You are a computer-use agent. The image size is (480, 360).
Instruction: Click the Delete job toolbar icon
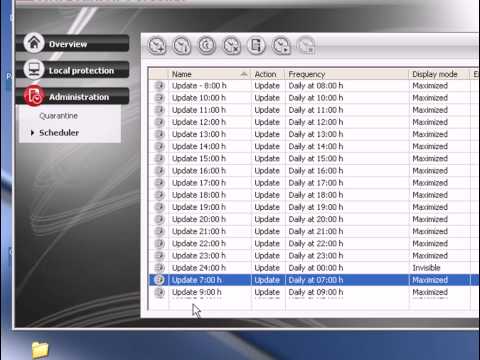(232, 46)
